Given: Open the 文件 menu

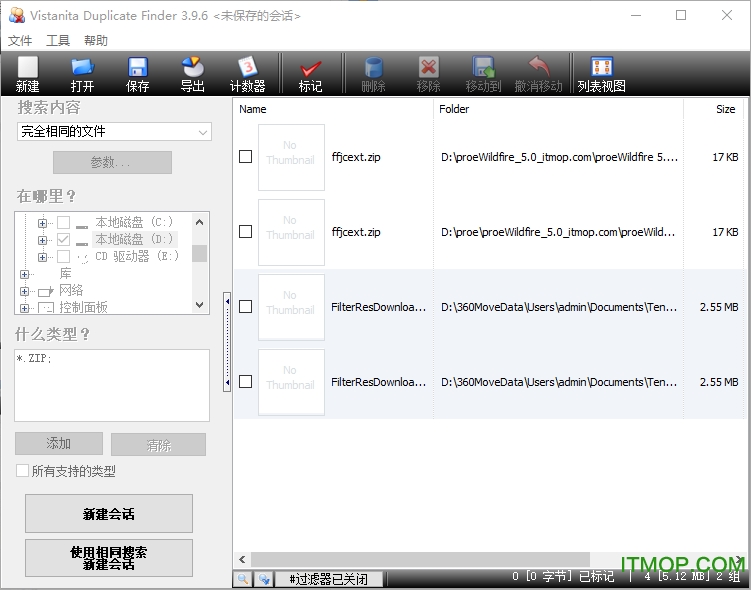Looking at the screenshot, I should pyautogui.click(x=20, y=41).
